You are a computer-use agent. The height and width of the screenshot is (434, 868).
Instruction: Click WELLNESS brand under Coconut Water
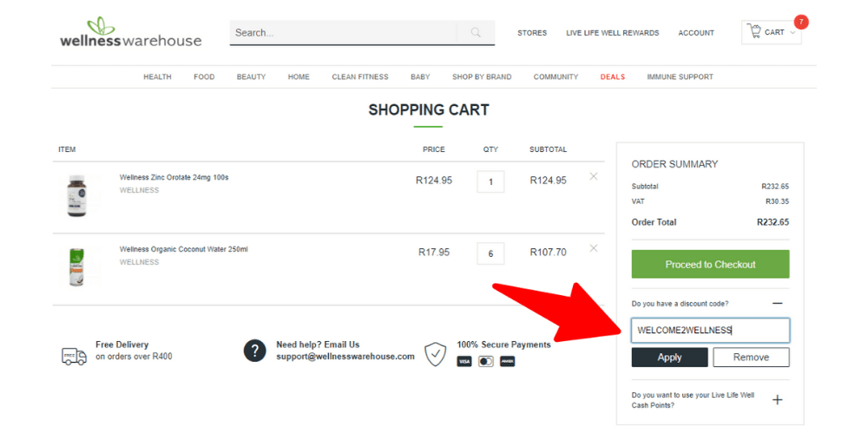(x=139, y=262)
